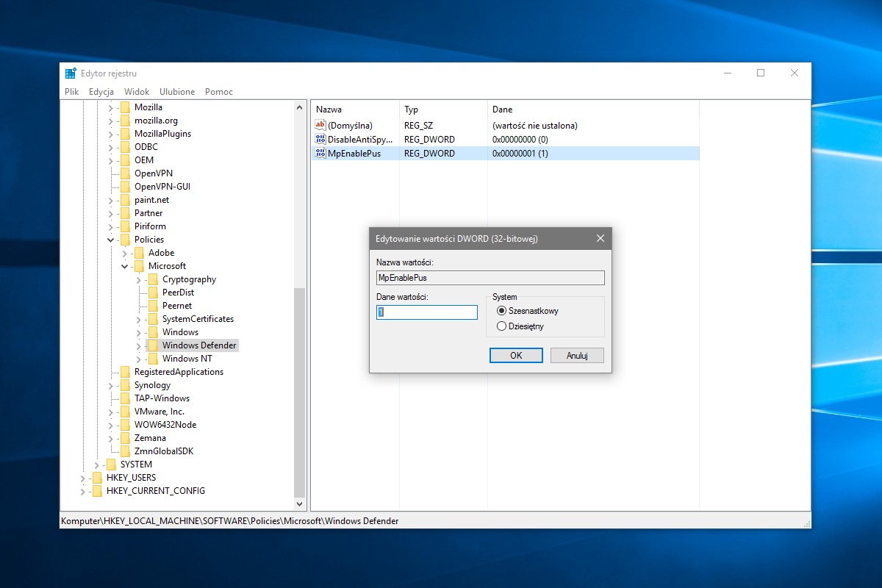
Task: Click the MpEnablePus DWORD value icon
Action: point(320,154)
